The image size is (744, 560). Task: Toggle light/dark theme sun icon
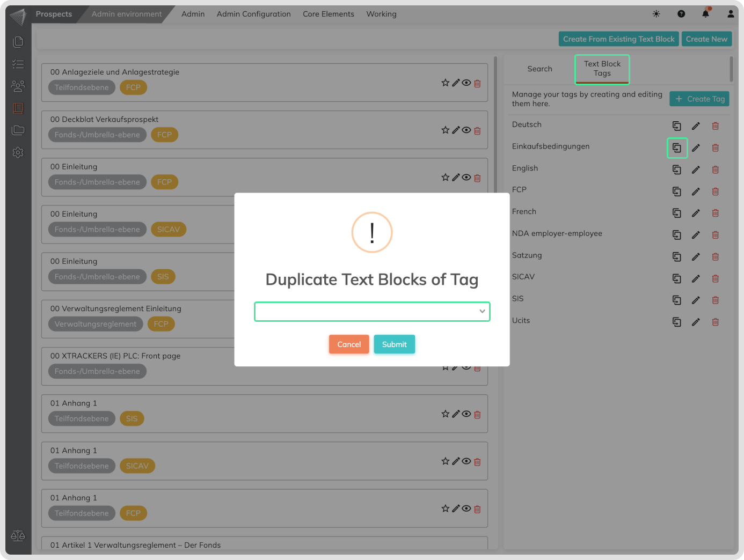pos(656,14)
